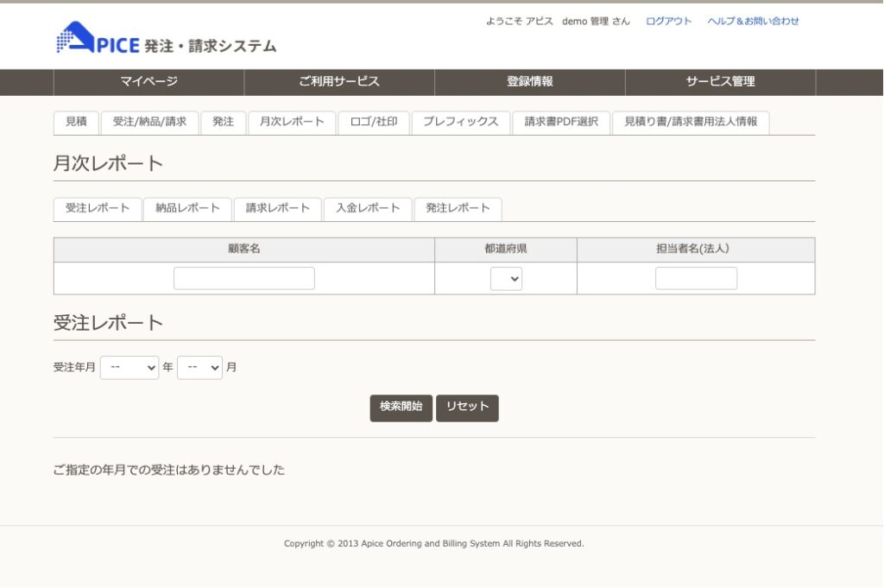This screenshot has width=884, height=588.
Task: Select the 納品レポート sub-tab
Action: [x=187, y=209]
